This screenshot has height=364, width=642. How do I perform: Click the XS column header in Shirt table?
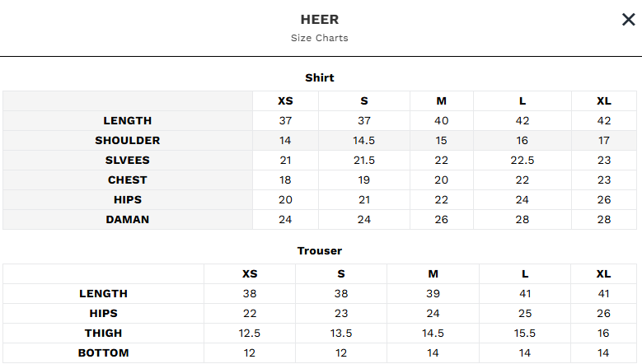[x=285, y=101]
